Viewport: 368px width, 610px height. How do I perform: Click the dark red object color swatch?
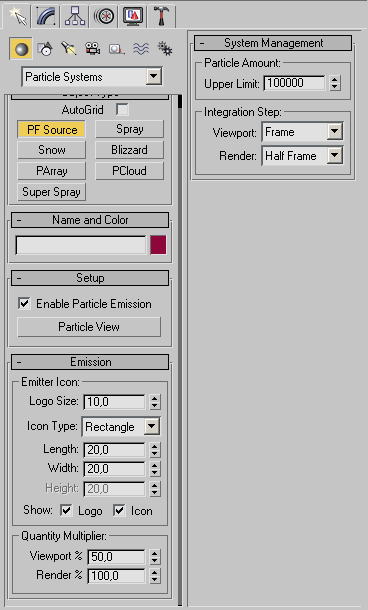(158, 245)
